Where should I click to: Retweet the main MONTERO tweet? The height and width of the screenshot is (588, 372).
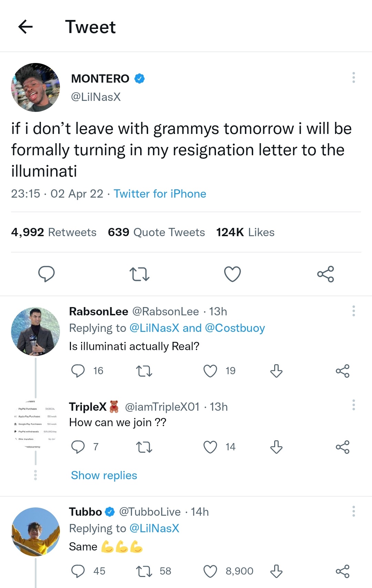point(139,274)
